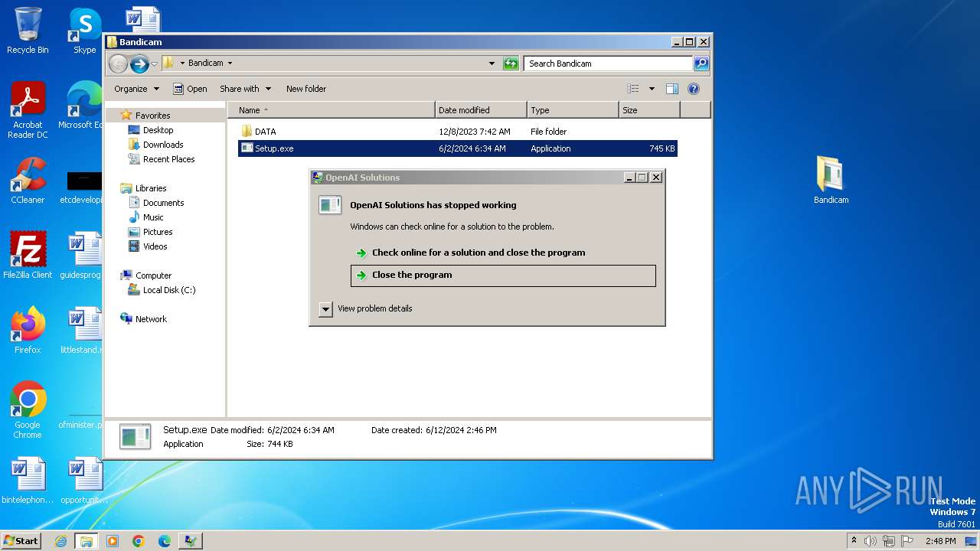Launch Skype from the desktop
The image size is (980, 551).
point(84,31)
